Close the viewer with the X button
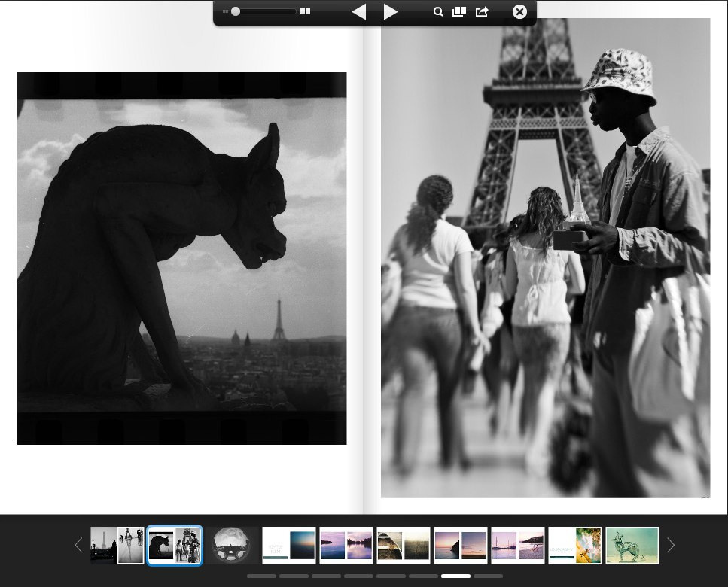 coord(519,12)
